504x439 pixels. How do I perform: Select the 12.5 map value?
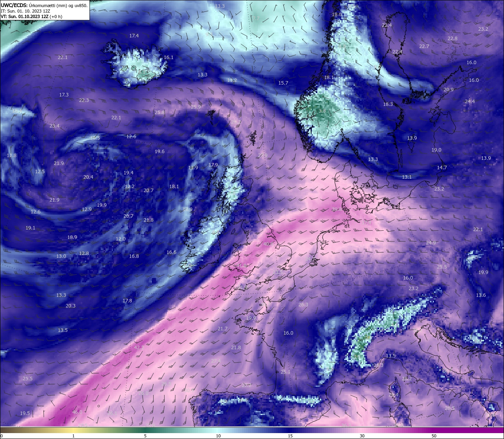pos(40,172)
